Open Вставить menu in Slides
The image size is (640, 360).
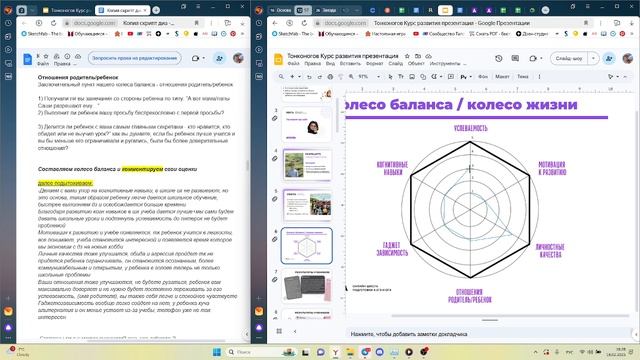[350, 64]
